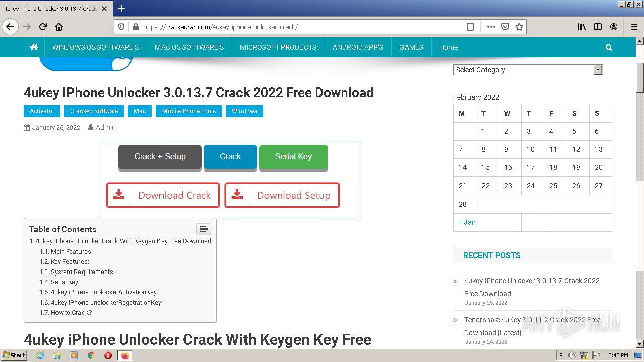
Task: Click the address bar URL field
Action: 302,27
